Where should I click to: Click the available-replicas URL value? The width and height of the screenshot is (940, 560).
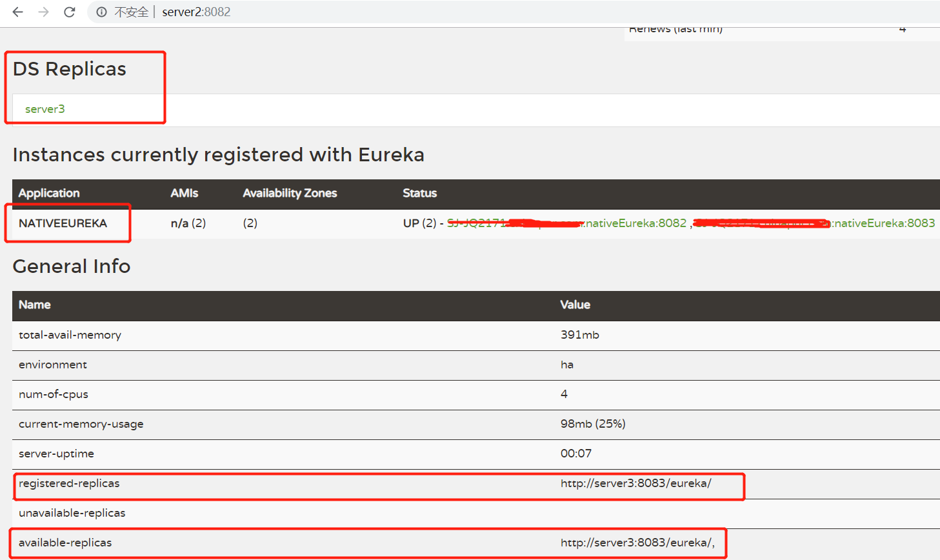coord(635,543)
